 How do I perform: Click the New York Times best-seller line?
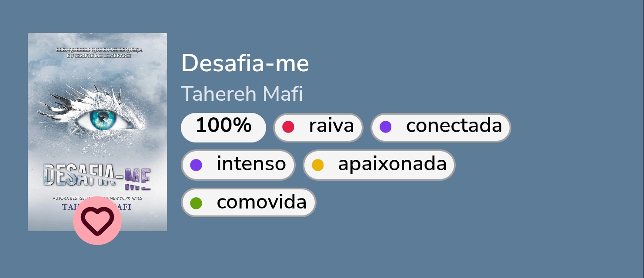point(97,199)
